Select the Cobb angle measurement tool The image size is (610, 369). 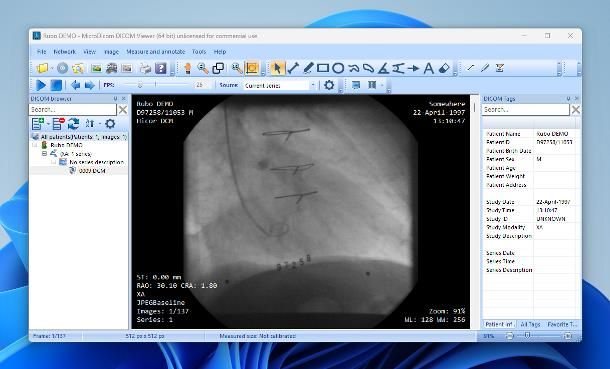pos(398,68)
